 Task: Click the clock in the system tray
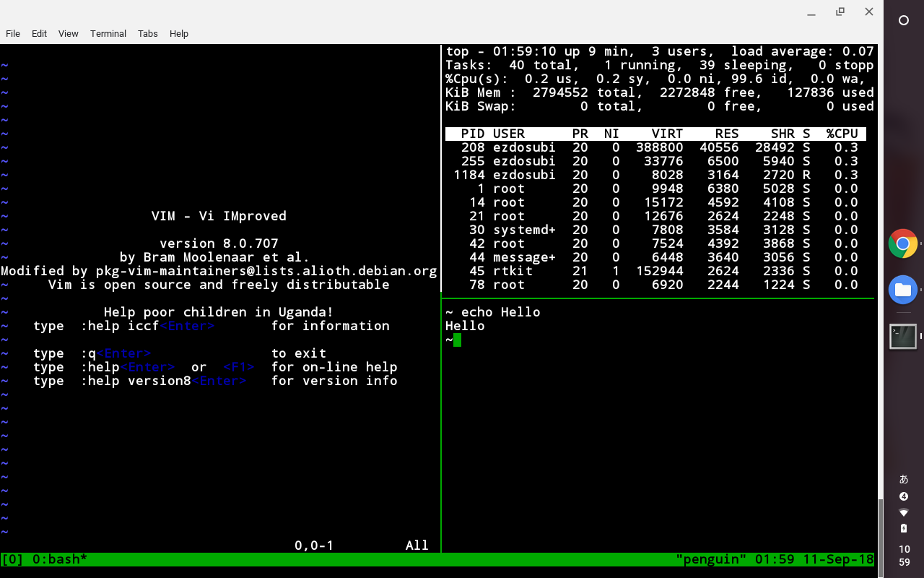click(x=903, y=555)
